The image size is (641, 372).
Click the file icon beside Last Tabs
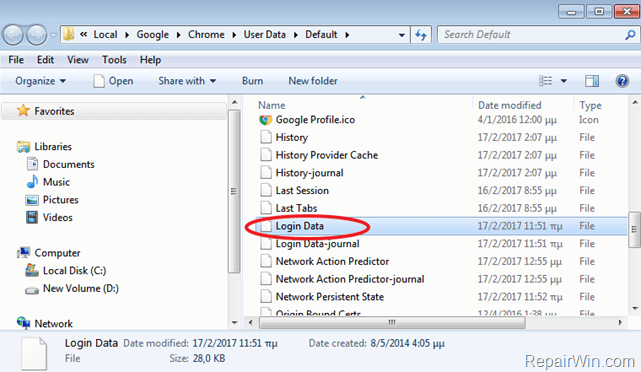click(266, 208)
